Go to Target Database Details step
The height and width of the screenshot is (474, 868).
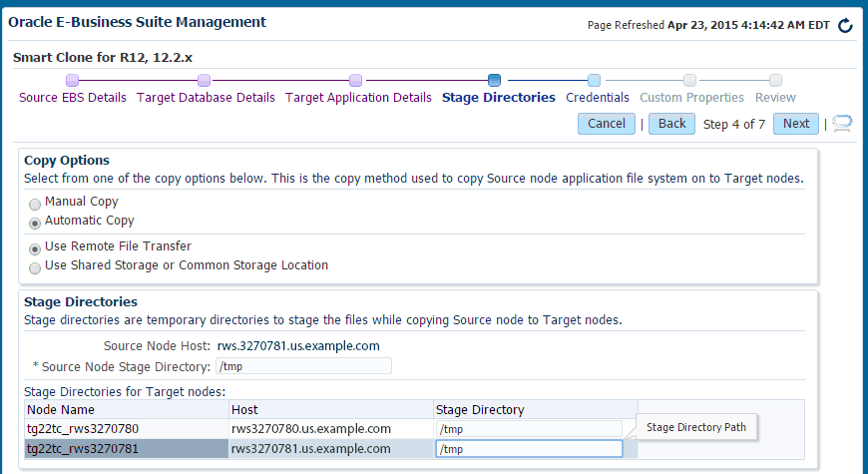pyautogui.click(x=206, y=98)
